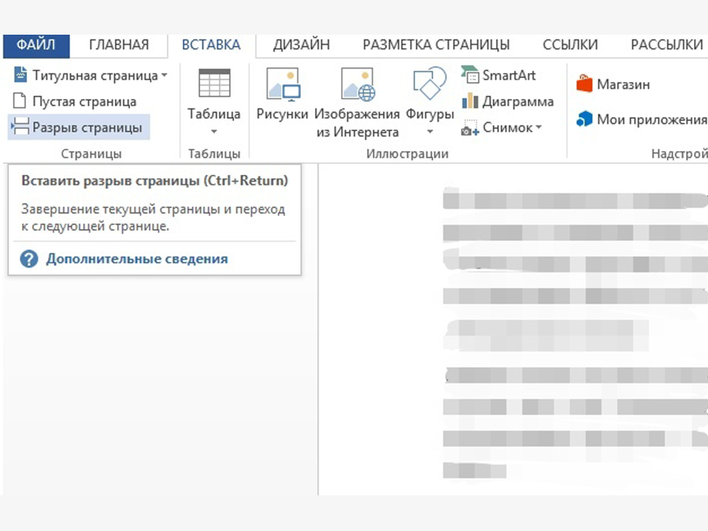Go to the РАССЫЛКИ tab
Image resolution: width=708 pixels, height=531 pixels.
coord(667,45)
